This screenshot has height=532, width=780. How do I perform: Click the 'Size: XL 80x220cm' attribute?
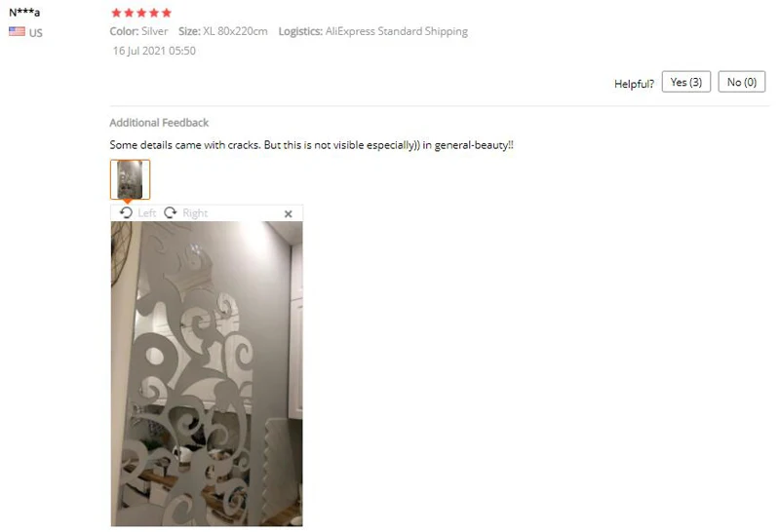tap(223, 31)
